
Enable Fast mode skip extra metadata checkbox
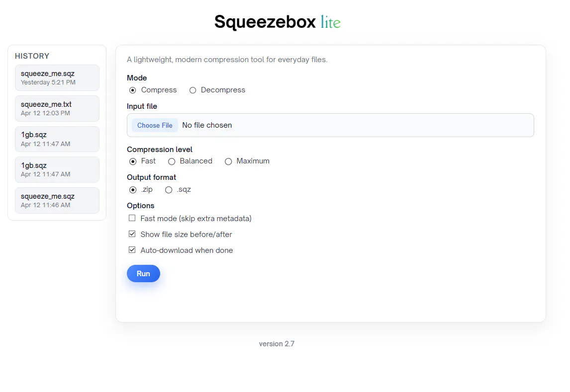[132, 218]
